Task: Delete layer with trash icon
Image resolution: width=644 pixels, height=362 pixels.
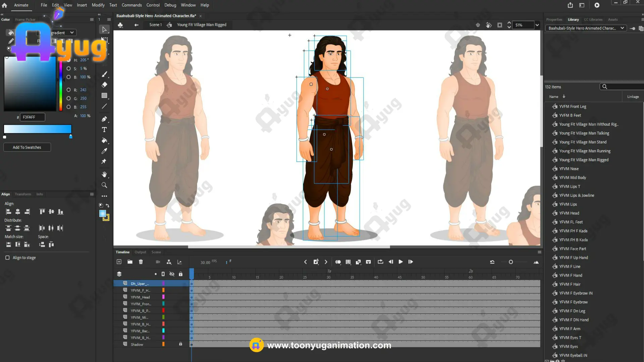Action: tap(141, 262)
